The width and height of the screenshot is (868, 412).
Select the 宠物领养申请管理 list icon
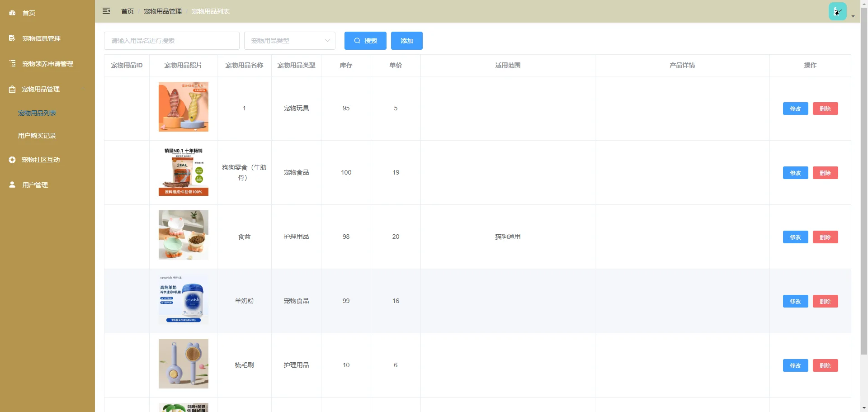[12, 64]
